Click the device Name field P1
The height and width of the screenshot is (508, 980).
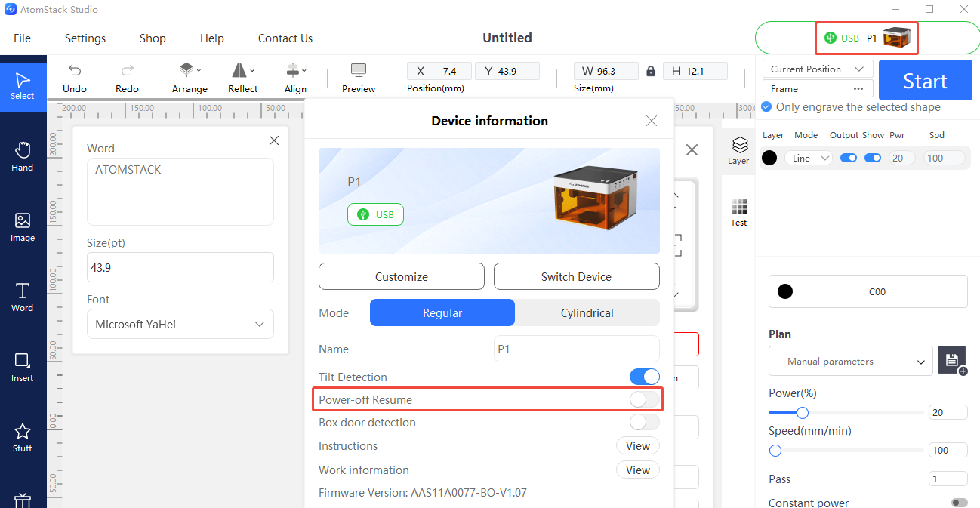[577, 349]
